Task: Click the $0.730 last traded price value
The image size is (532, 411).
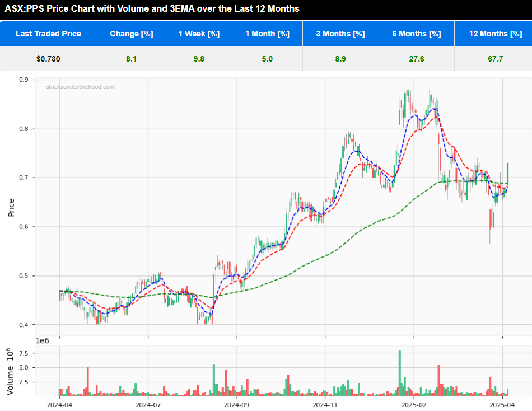Action: coord(48,59)
